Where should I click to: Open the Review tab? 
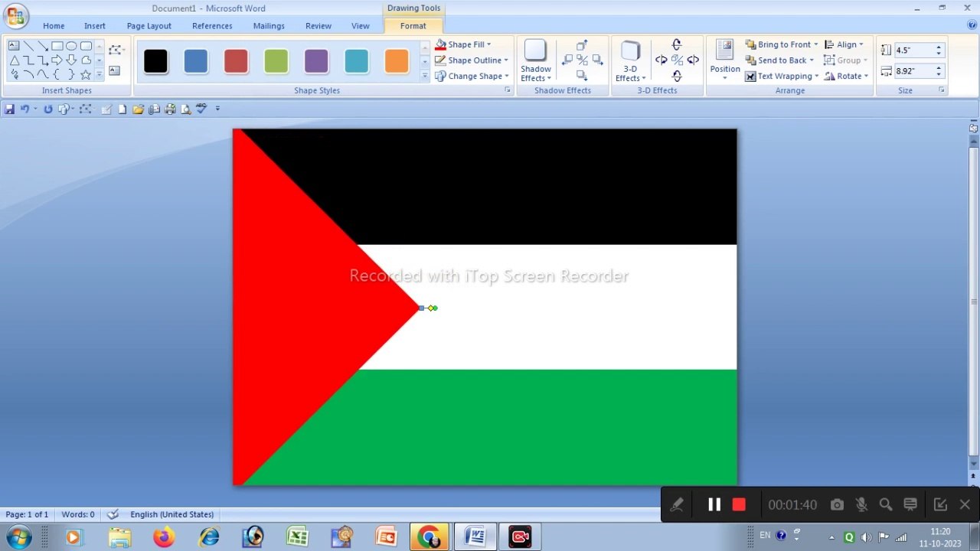(318, 26)
